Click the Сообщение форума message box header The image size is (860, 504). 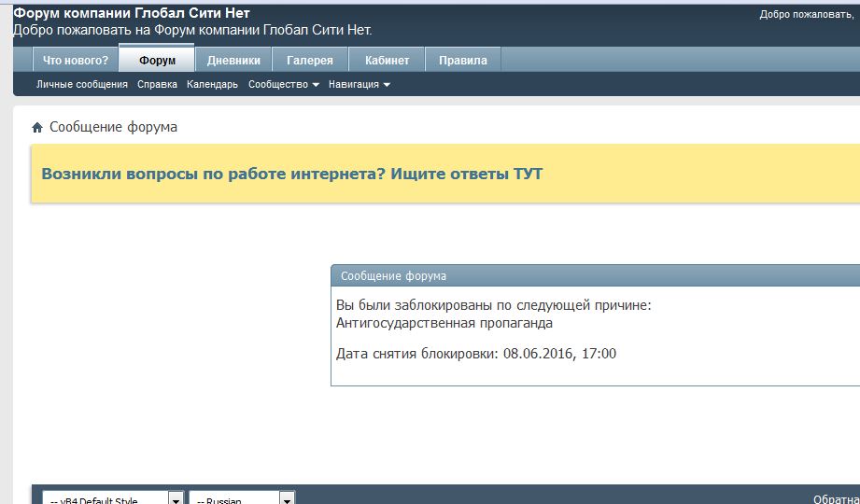[393, 276]
